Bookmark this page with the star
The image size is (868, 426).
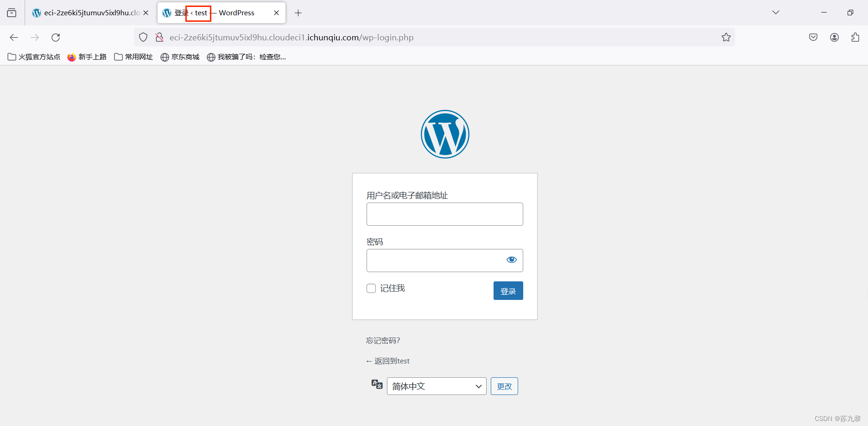(x=726, y=38)
